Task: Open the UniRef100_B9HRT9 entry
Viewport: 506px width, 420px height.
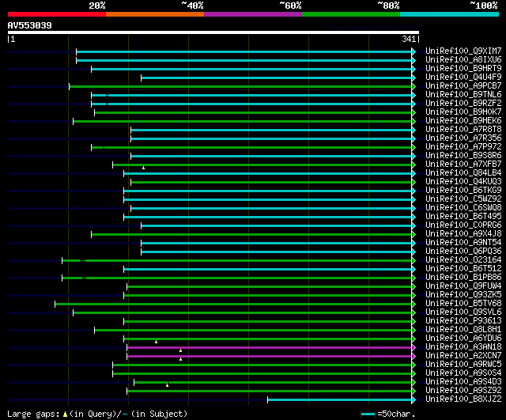Action: 463,69
